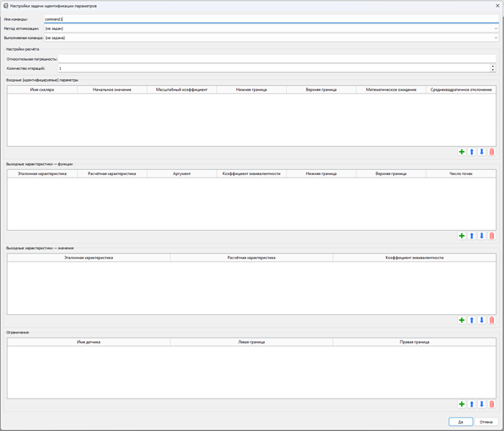Add a row to Выходные характеристики — функции
This screenshot has width=504, height=431.
point(461,236)
